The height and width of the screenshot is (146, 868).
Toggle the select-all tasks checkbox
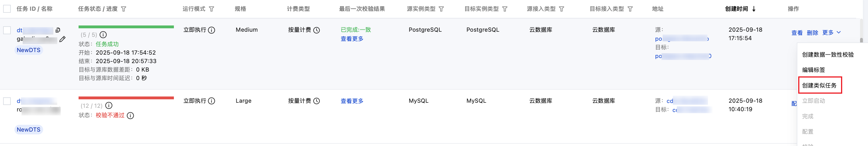click(x=7, y=9)
